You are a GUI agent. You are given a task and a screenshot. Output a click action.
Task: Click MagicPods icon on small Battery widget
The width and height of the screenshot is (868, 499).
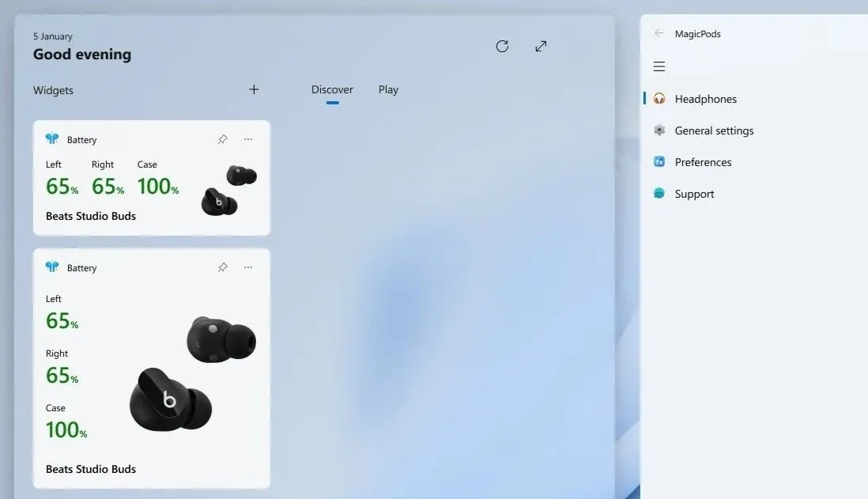(x=52, y=138)
